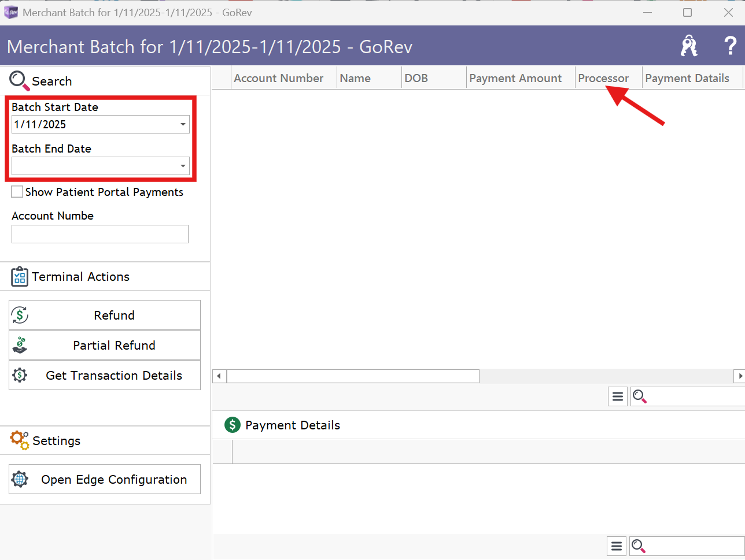This screenshot has height=560, width=745.
Task: Click the Open Edge Configuration globe icon
Action: coord(20,479)
